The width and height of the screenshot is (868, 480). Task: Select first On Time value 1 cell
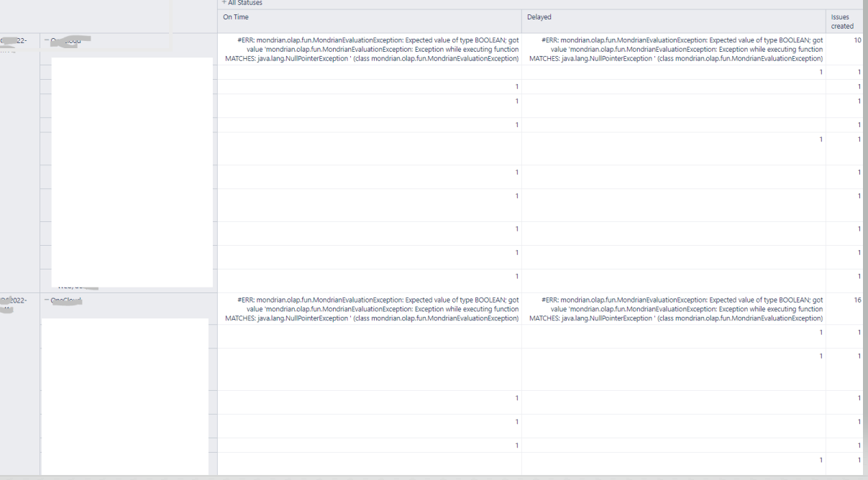(370, 87)
